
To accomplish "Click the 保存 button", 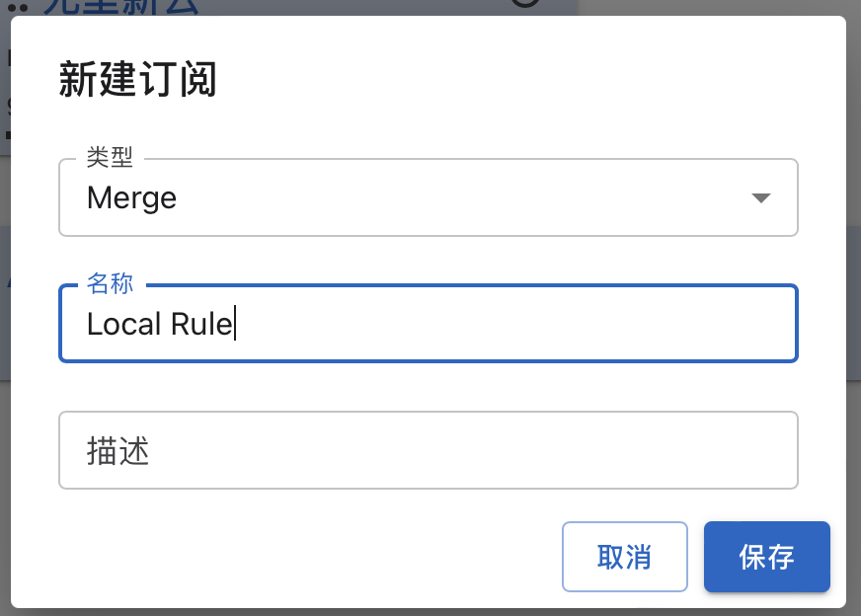I will (766, 557).
